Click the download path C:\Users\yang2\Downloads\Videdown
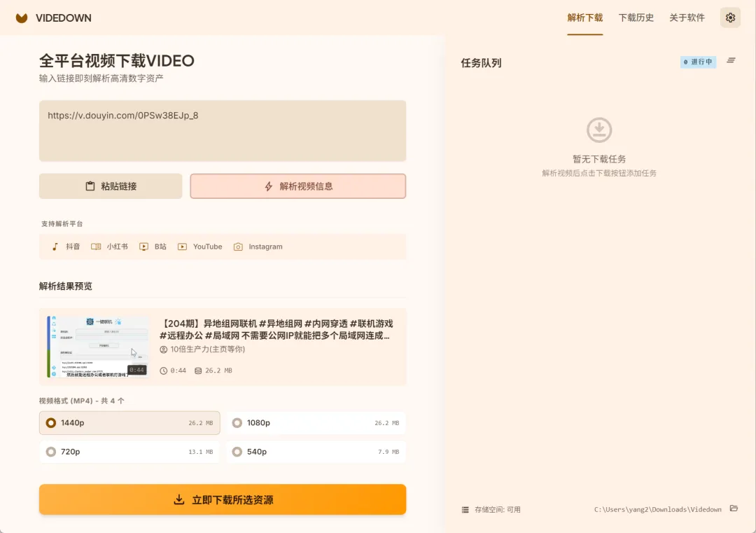 tap(657, 509)
